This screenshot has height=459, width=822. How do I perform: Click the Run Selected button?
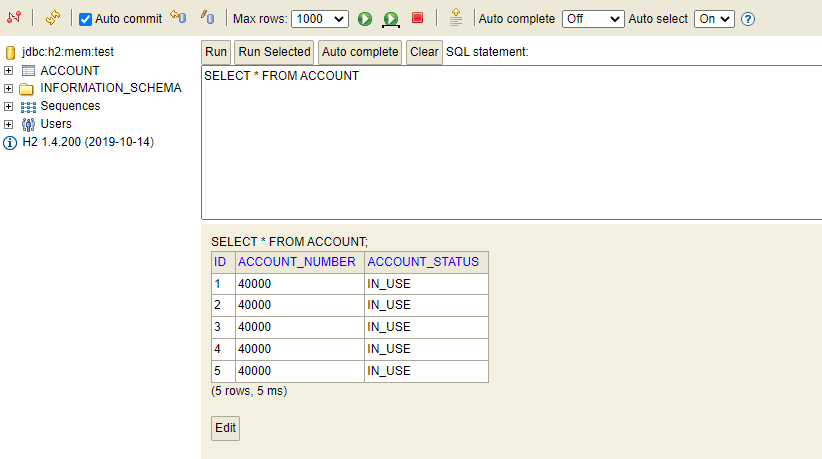click(x=274, y=52)
